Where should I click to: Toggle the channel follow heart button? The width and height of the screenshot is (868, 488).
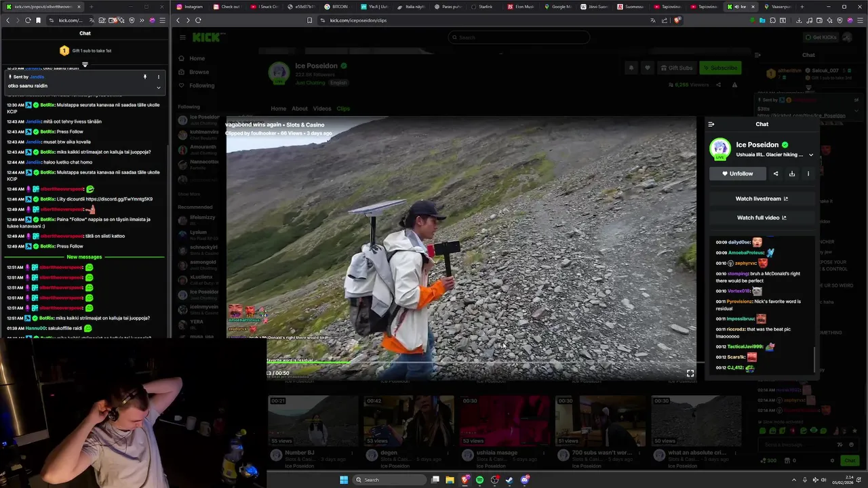coord(648,68)
